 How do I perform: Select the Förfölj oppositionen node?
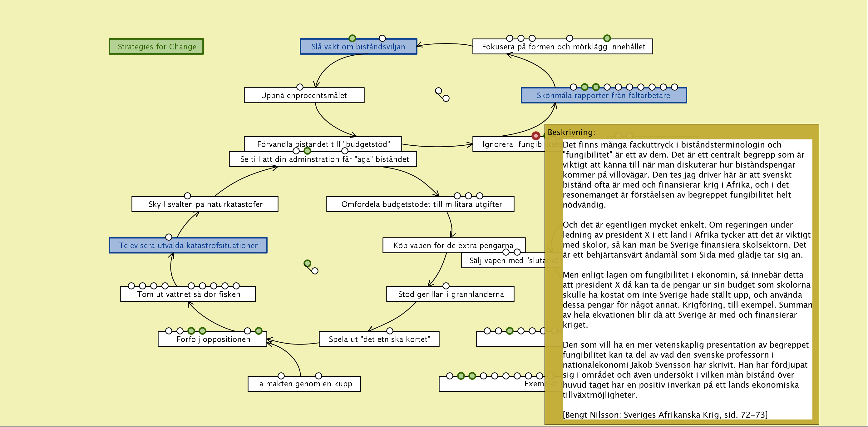[x=213, y=340]
